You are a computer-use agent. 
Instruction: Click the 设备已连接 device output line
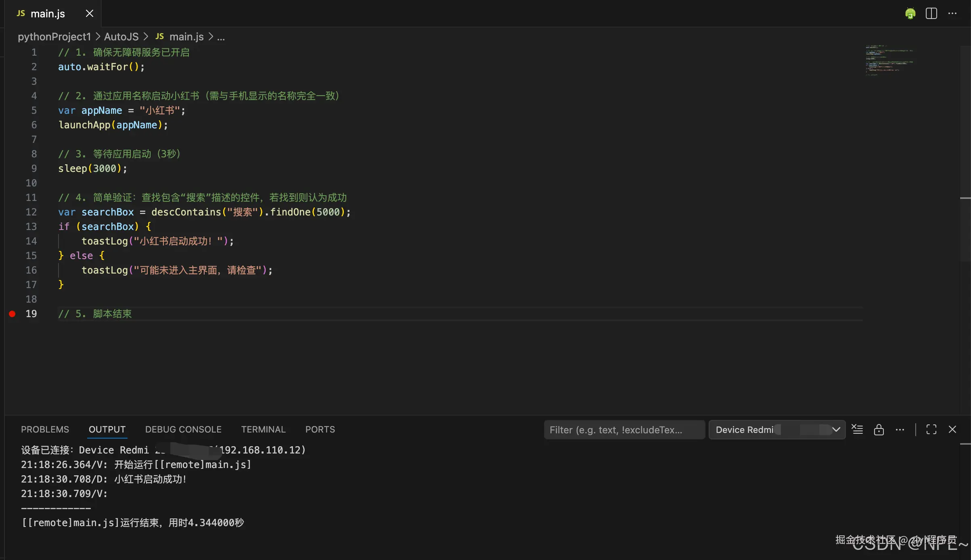click(x=163, y=450)
